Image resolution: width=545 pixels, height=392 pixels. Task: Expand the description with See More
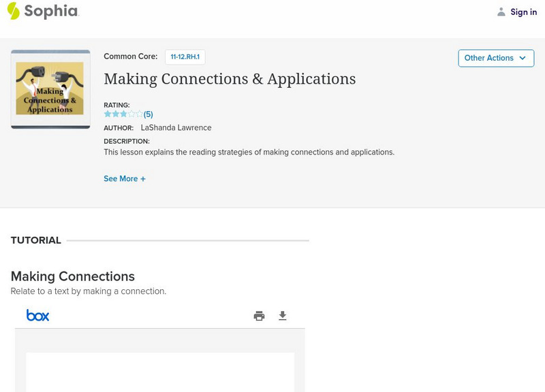[x=125, y=178]
